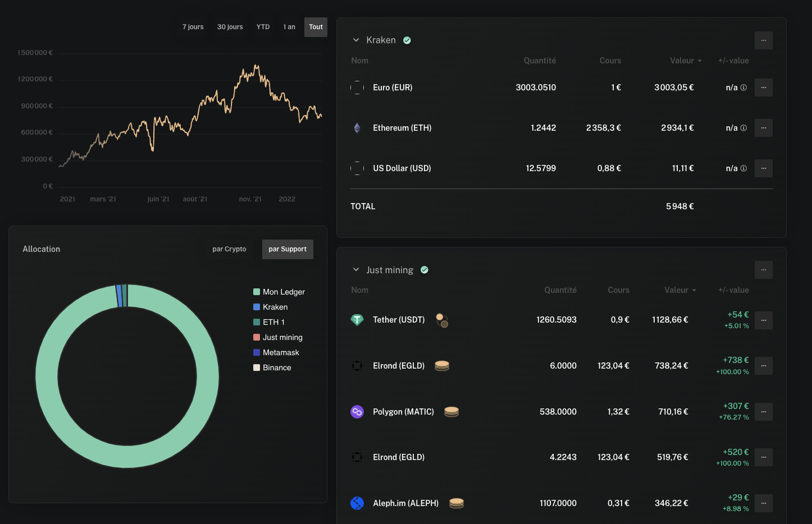Click the staking coins icon beside Tether

[x=442, y=320]
